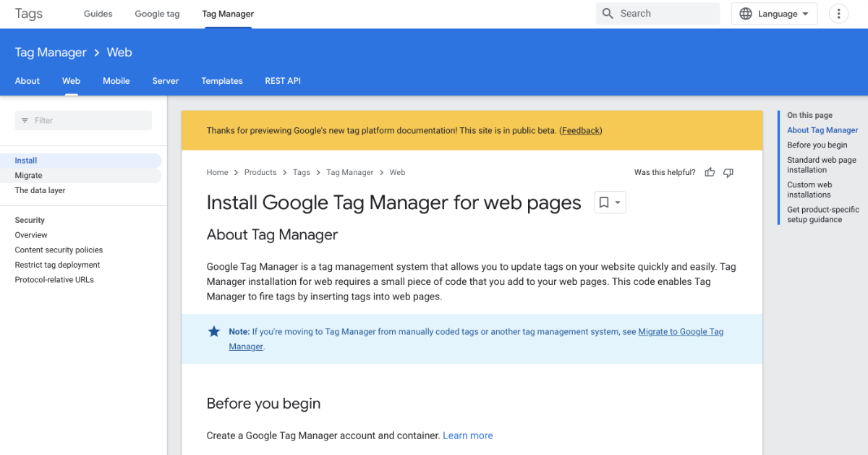This screenshot has height=455, width=868.
Task: Open the REST API tab
Action: pyautogui.click(x=283, y=81)
